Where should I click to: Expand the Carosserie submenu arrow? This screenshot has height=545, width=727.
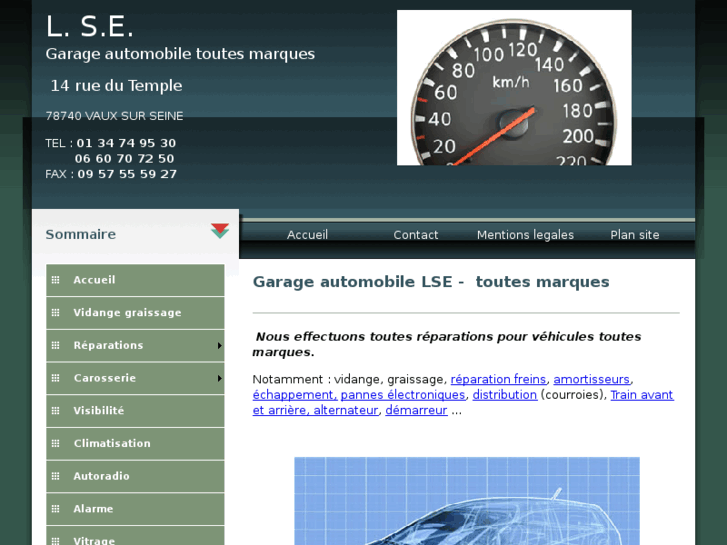(220, 378)
